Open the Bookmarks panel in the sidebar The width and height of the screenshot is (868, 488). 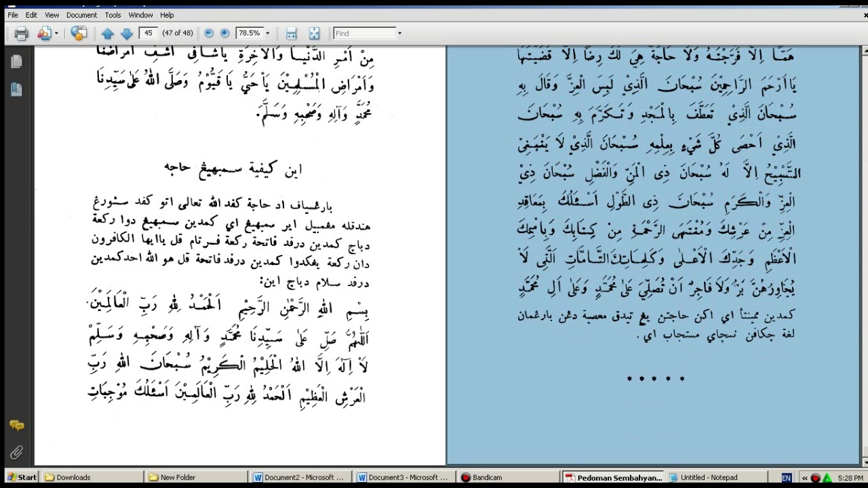click(x=16, y=89)
